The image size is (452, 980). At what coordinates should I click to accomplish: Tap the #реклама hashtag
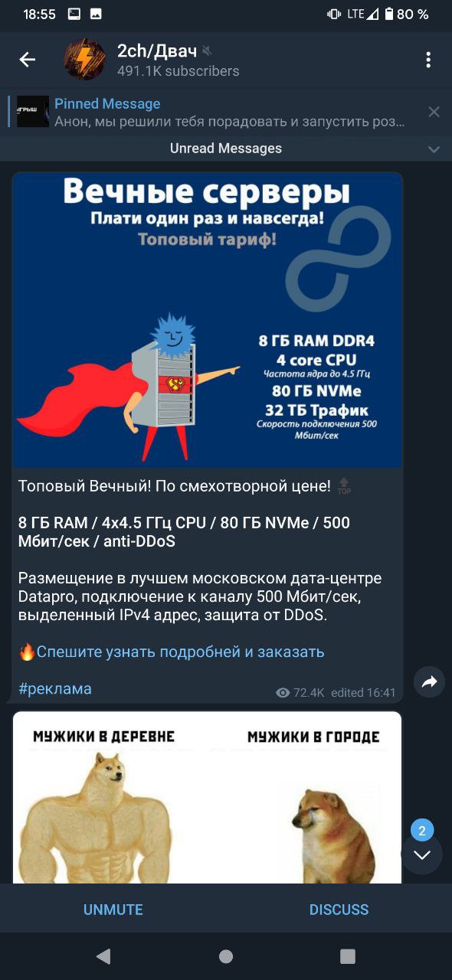(54, 688)
